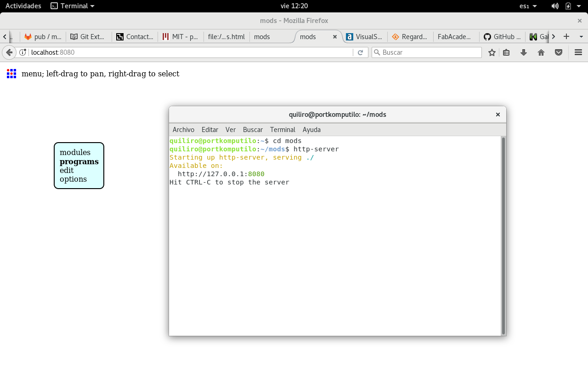Click the localhost:8080 address field

pos(191,52)
